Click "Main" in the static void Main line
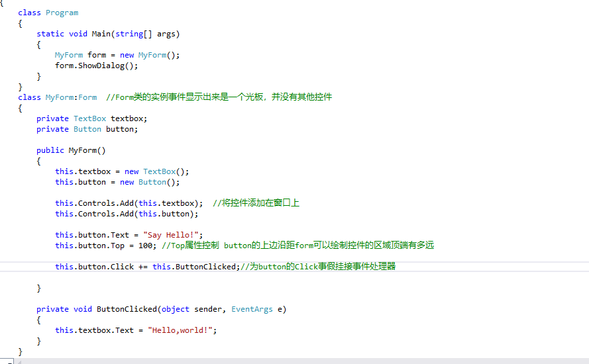Viewport: 589px width, 364px height. [x=101, y=34]
